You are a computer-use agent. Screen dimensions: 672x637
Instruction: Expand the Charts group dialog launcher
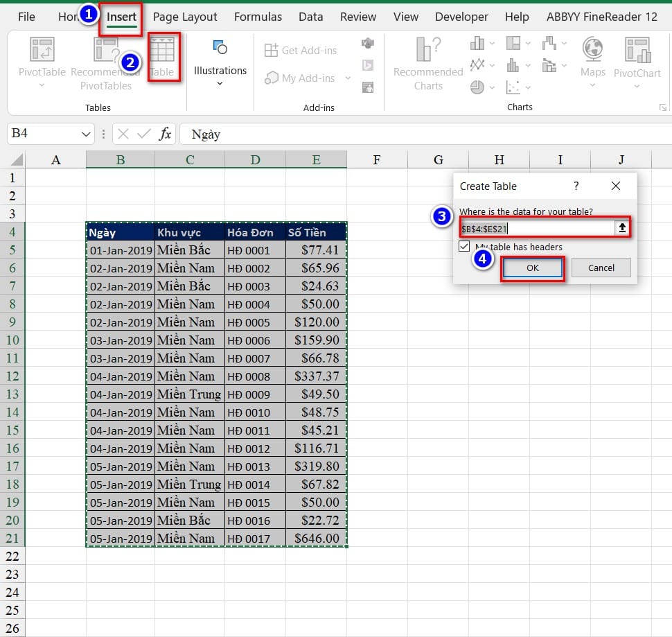coord(663,107)
